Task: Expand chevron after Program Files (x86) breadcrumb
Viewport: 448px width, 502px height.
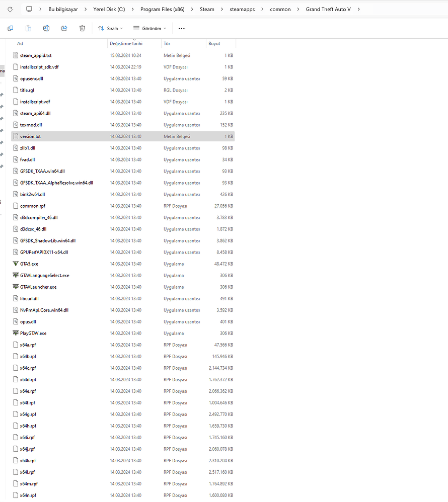Action: (192, 9)
